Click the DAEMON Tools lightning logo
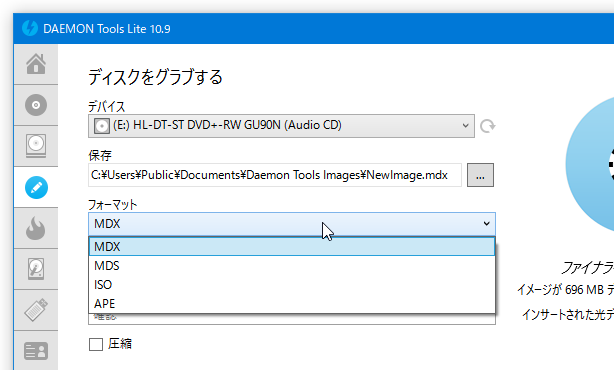Viewport: 614px width, 370px height. [x=30, y=28]
